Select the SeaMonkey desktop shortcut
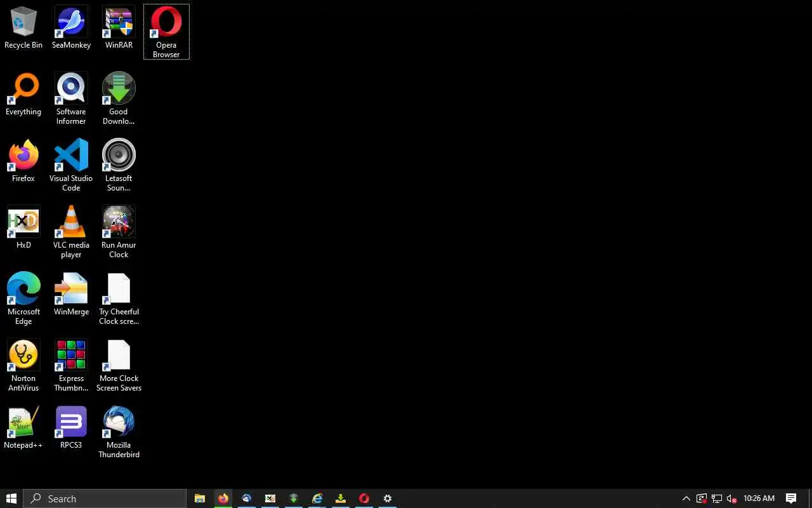 click(71, 29)
